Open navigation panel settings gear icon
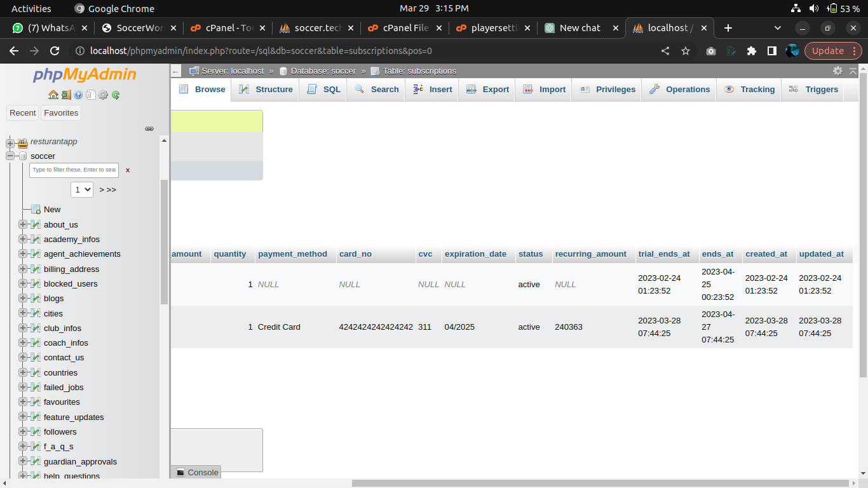 tap(103, 95)
